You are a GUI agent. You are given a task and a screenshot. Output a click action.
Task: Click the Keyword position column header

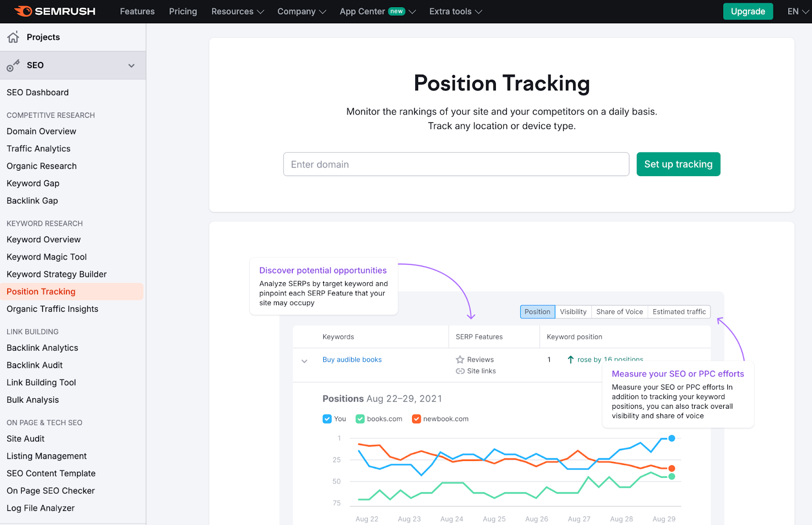click(574, 337)
